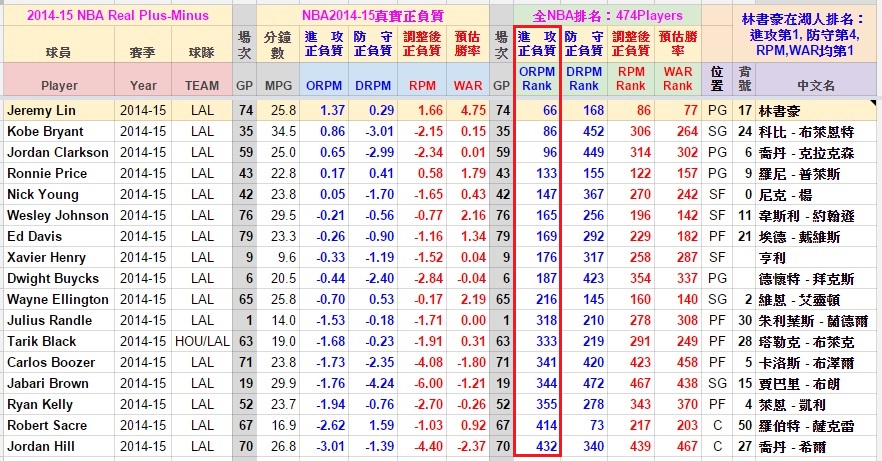
Task: Select the DRPM Rank column header
Action: pyautogui.click(x=584, y=79)
